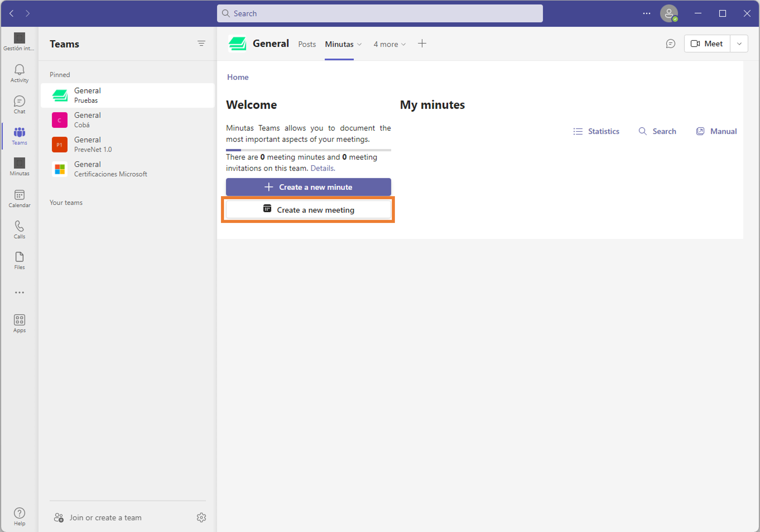Open General channel of Certificaciones Microsoft

(x=128, y=169)
